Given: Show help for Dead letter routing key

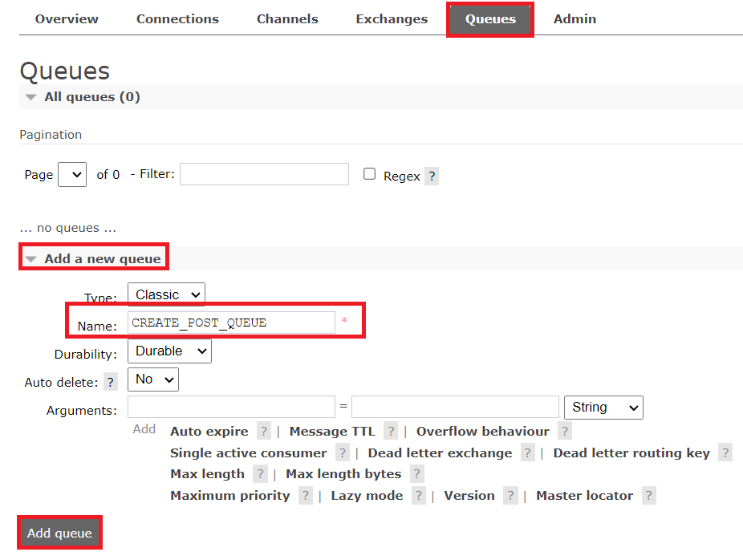Looking at the screenshot, I should click(x=725, y=453).
